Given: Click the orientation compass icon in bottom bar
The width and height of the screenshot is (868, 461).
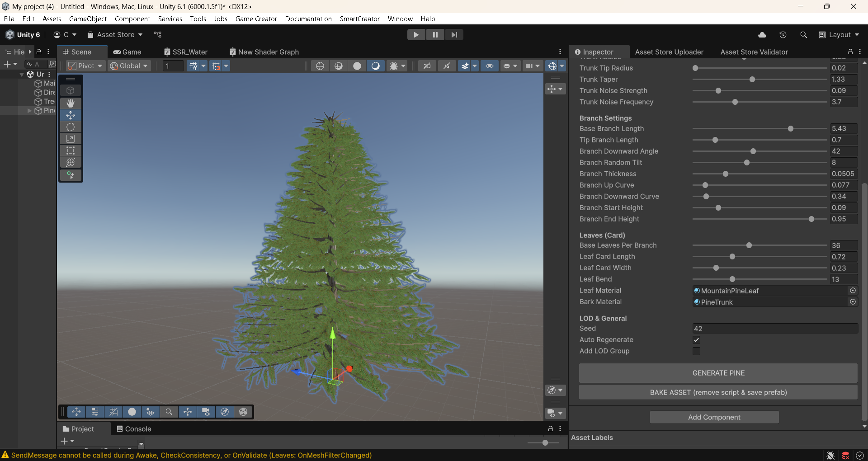Looking at the screenshot, I should pyautogui.click(x=225, y=412).
